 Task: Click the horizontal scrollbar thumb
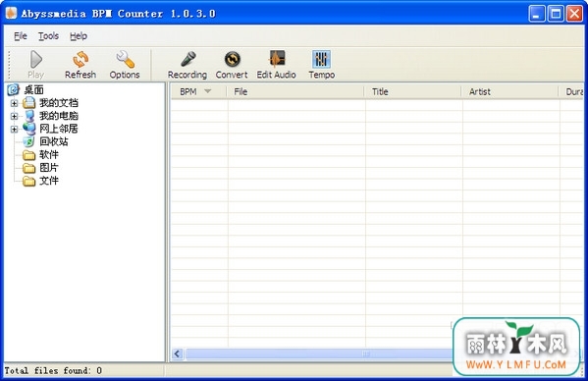pyautogui.click(x=319, y=354)
